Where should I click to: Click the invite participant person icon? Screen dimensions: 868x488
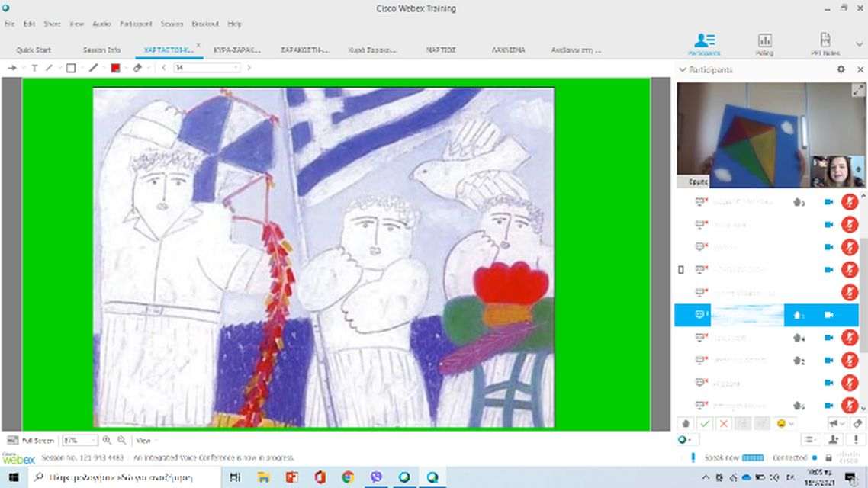833,440
